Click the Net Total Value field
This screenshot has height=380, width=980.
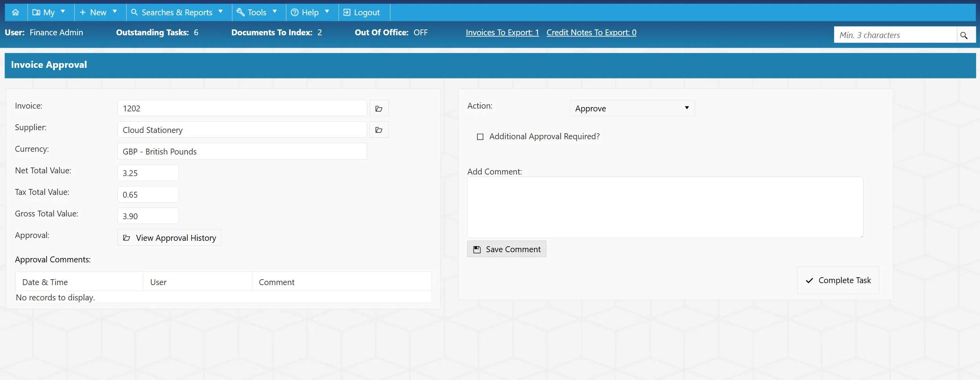pyautogui.click(x=148, y=173)
